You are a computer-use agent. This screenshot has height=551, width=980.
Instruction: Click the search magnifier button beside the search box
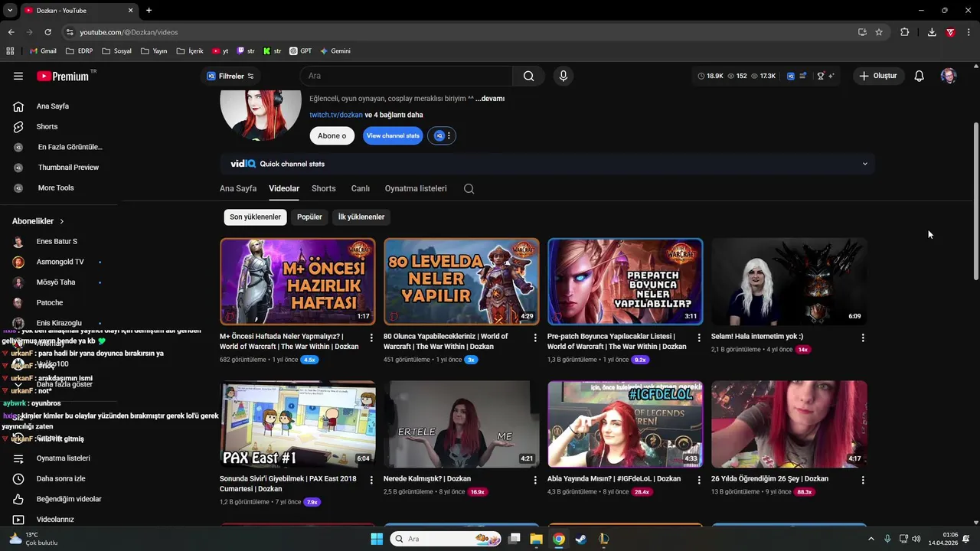528,76
